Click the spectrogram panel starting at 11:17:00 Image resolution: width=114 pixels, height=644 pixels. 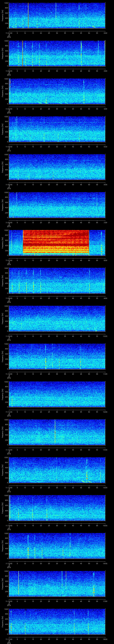click(57, 621)
